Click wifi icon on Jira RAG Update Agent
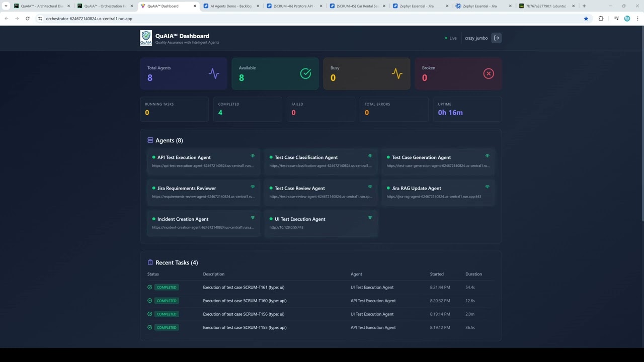Image resolution: width=644 pixels, height=362 pixels. pyautogui.click(x=487, y=187)
